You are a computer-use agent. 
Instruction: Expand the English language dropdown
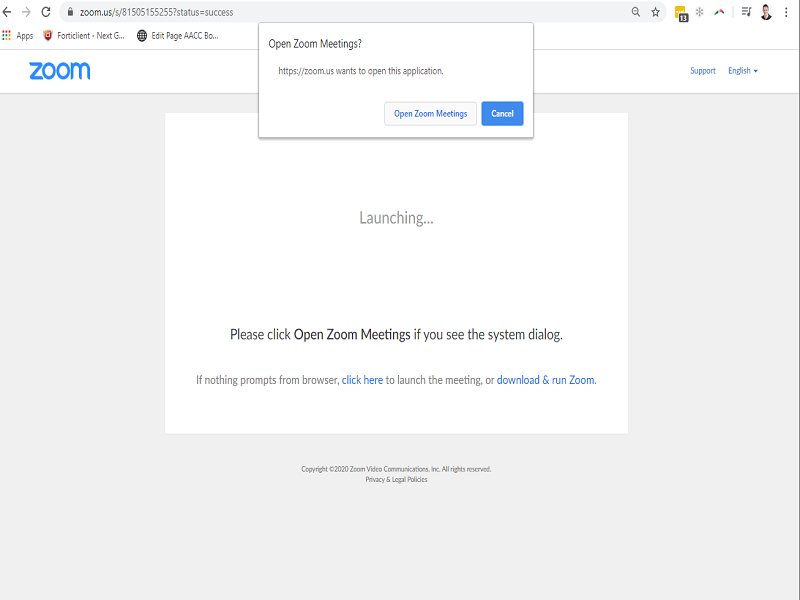click(x=743, y=71)
